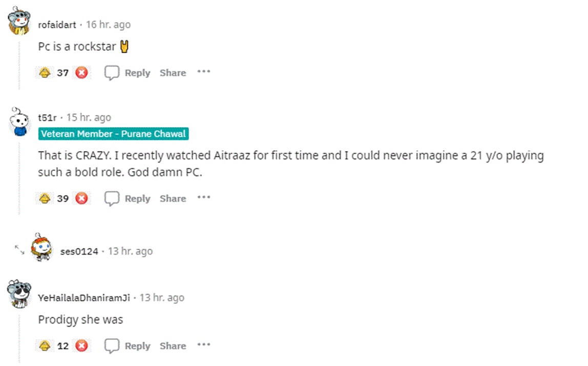The image size is (588, 366).
Task: Open more options for t51r's comment
Action: pos(204,197)
